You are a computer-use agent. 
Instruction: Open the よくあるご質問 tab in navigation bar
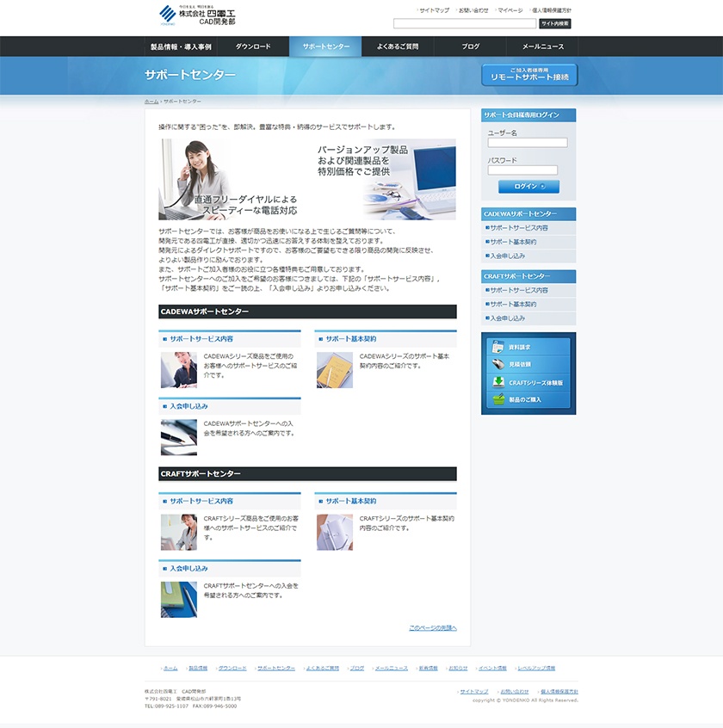(x=398, y=46)
